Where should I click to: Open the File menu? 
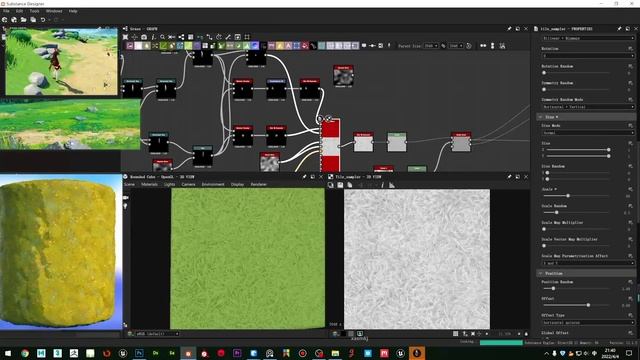pos(6,11)
